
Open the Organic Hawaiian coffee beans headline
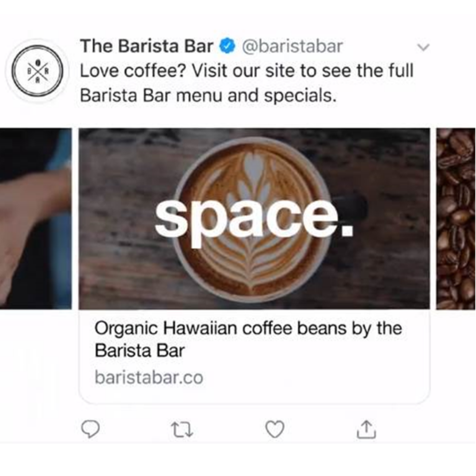click(x=248, y=339)
